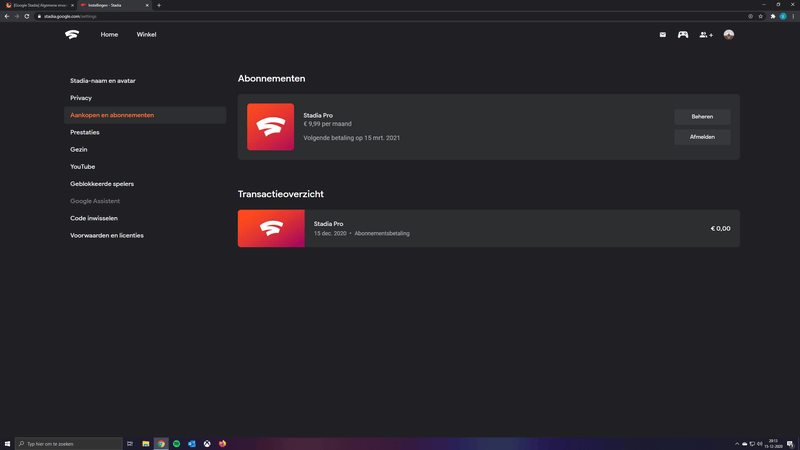This screenshot has width=800, height=450.
Task: Open Stadia-naam en avatar settings
Action: pos(103,81)
